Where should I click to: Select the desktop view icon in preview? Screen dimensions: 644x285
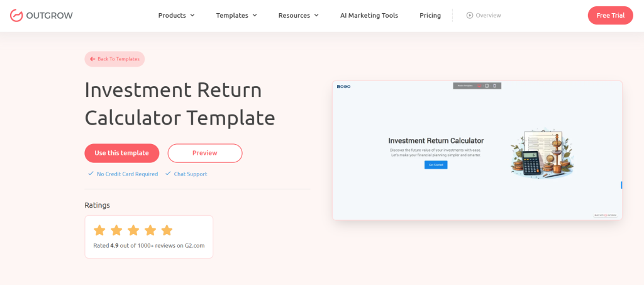coord(479,86)
